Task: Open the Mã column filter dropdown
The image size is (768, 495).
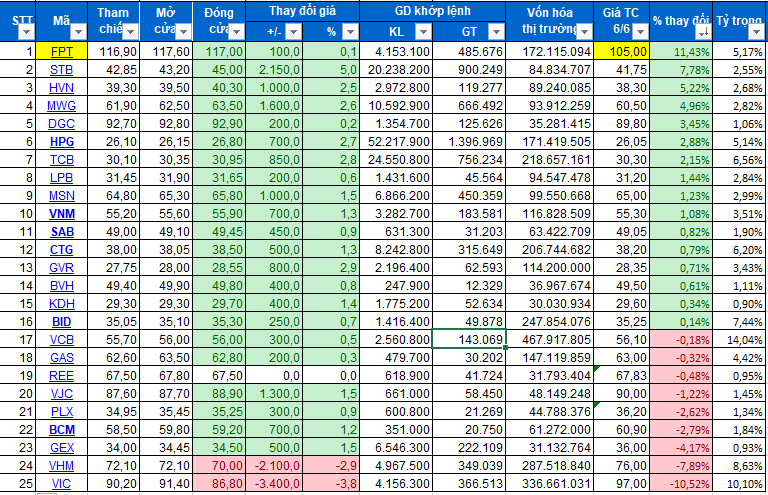Action: (x=78, y=32)
